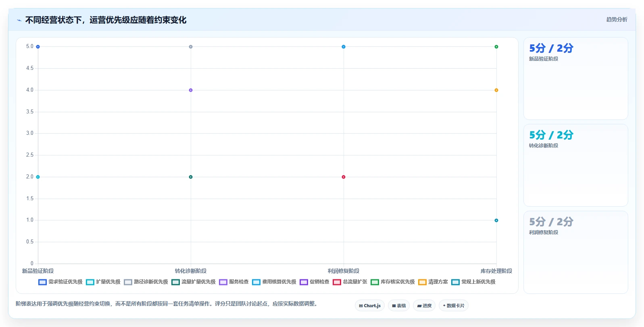Select the blue point at 5.0 for 利润修复阶段

pos(344,47)
